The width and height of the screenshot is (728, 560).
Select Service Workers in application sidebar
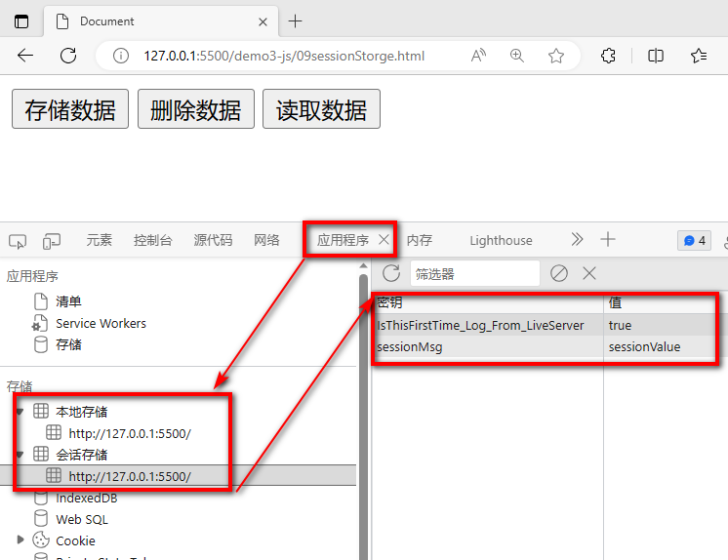coord(101,323)
